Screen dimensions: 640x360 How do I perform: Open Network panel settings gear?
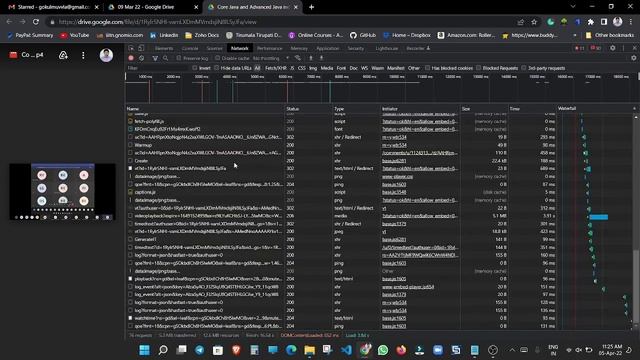click(x=633, y=58)
